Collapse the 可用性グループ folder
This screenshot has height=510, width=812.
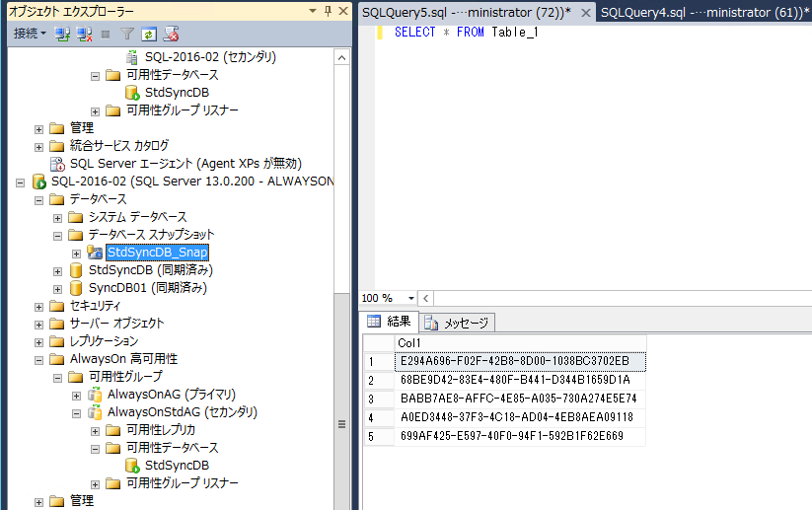[57, 378]
